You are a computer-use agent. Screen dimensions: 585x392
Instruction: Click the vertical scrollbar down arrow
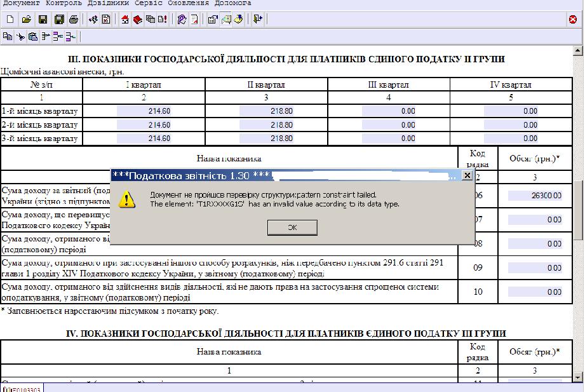[x=578, y=377]
